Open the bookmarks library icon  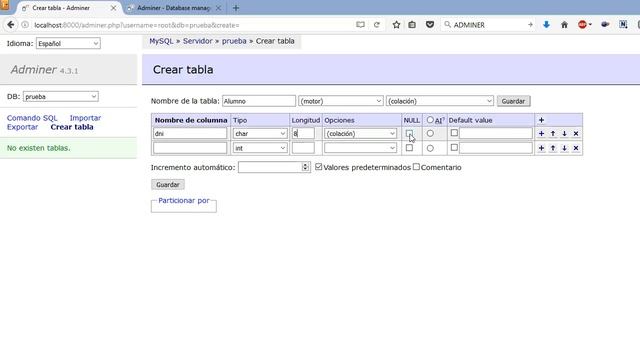pos(412,25)
